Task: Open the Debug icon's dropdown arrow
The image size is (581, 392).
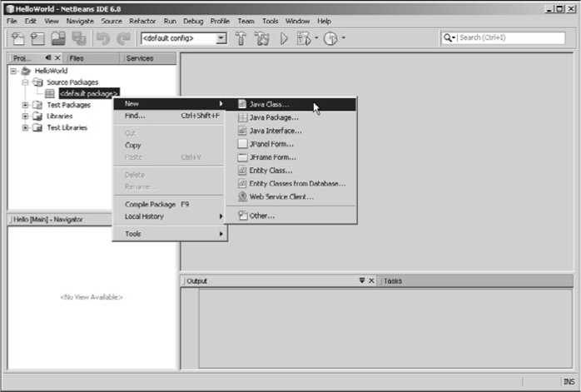Action: (316, 37)
